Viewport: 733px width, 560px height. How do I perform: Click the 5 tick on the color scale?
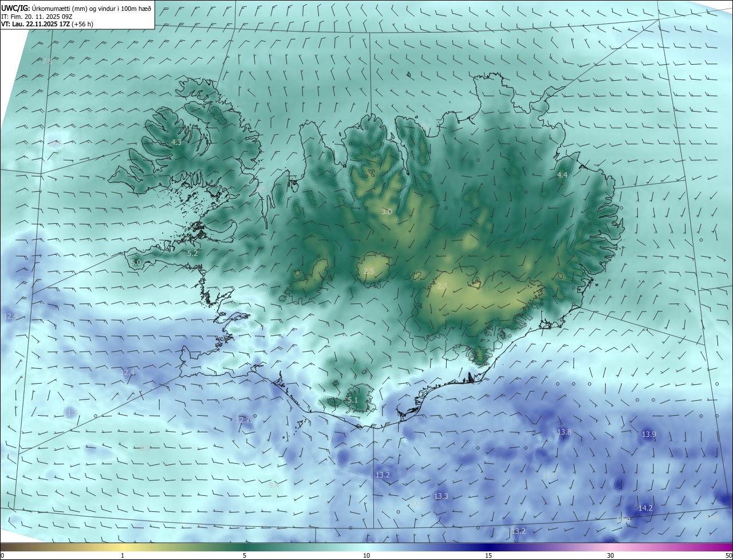coord(245,555)
